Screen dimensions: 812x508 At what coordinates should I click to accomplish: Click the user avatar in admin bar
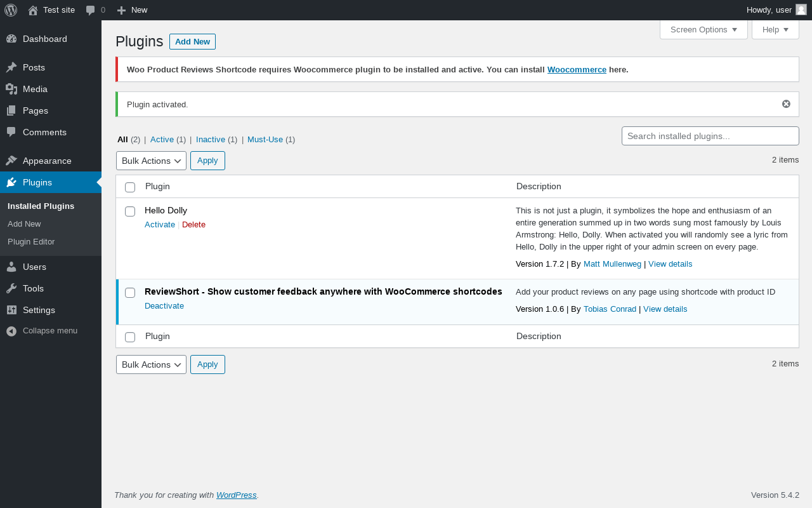[x=801, y=10]
